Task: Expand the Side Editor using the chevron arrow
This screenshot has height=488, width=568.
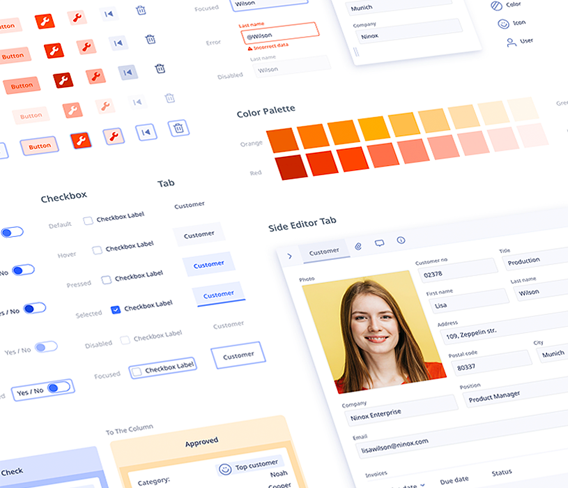Action: pos(289,256)
